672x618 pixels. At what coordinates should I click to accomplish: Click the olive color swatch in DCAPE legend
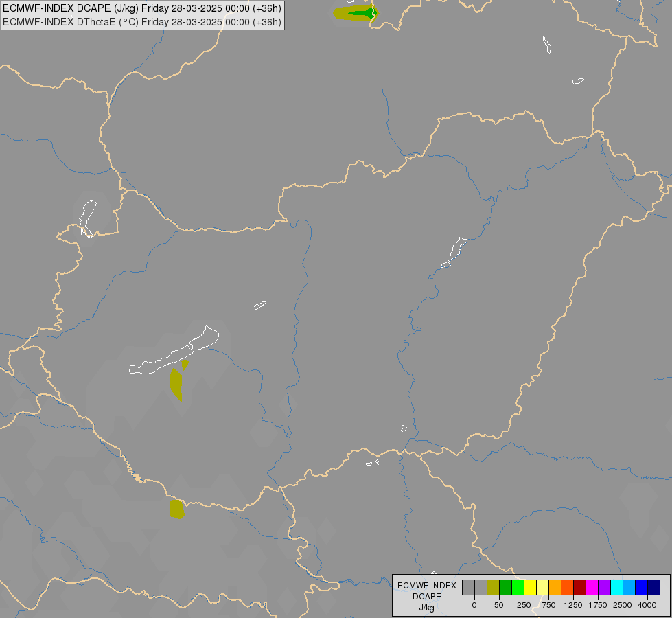(493, 588)
